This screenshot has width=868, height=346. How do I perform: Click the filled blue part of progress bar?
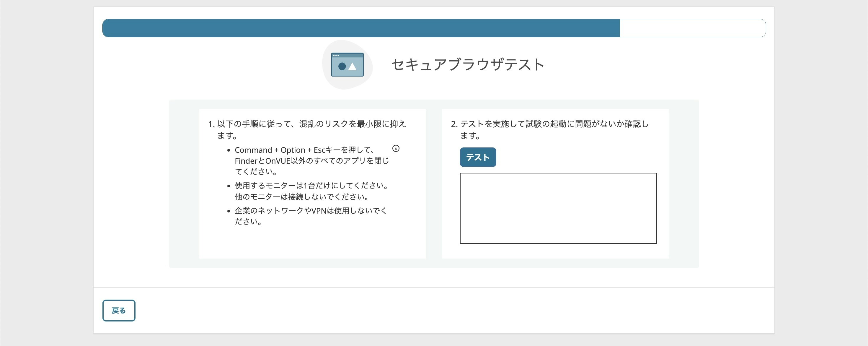(360, 28)
